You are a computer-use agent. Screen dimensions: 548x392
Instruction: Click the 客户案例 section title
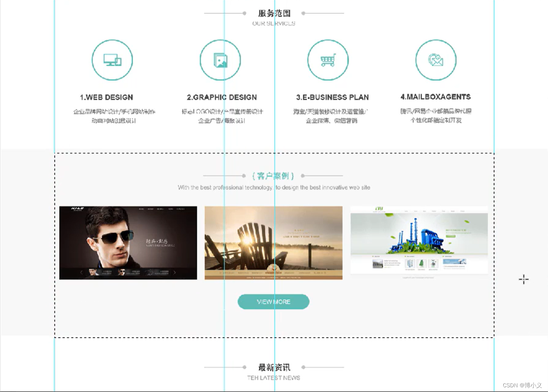pyautogui.click(x=273, y=176)
